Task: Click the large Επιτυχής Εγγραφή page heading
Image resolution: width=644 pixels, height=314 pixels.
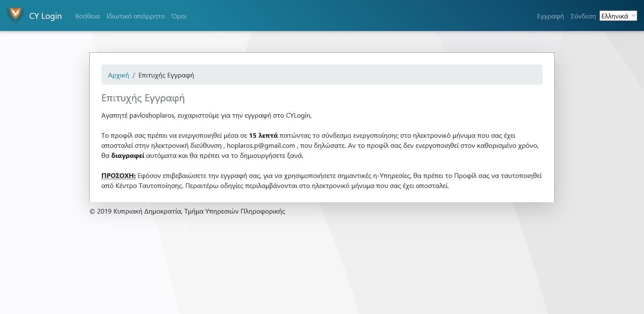Action: 143,98
